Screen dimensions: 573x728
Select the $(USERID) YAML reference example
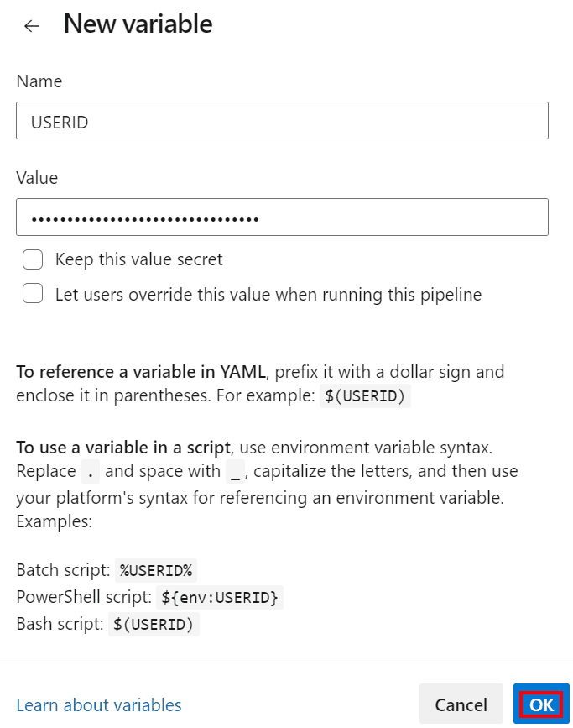pyautogui.click(x=366, y=395)
